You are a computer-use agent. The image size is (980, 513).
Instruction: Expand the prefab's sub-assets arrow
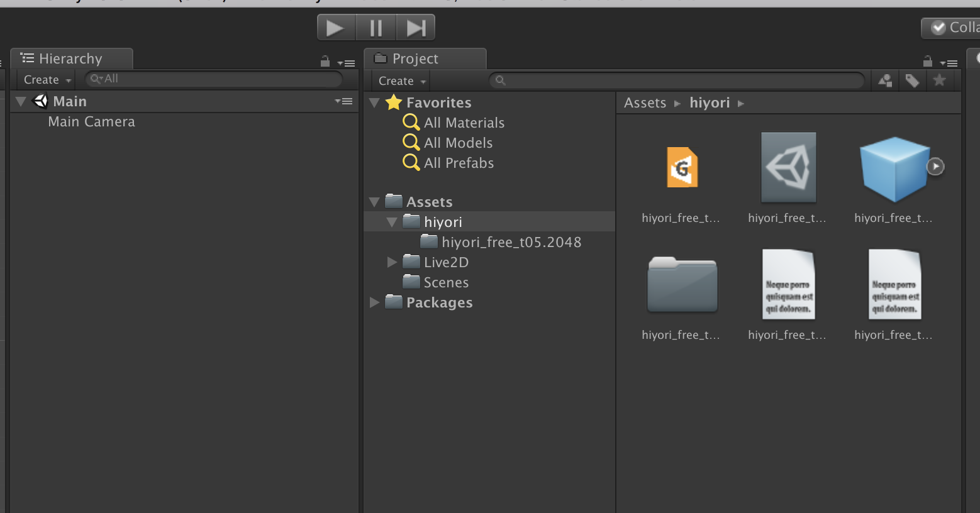click(x=936, y=167)
